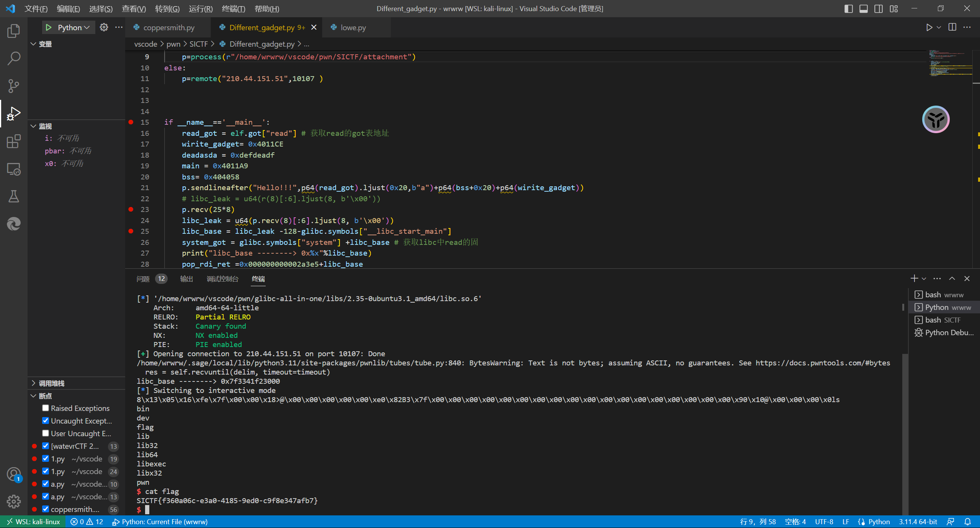Screen dimensions: 980x528
Task: Disable the a.py line 10 breakpoint checkbox
Action: 46,484
